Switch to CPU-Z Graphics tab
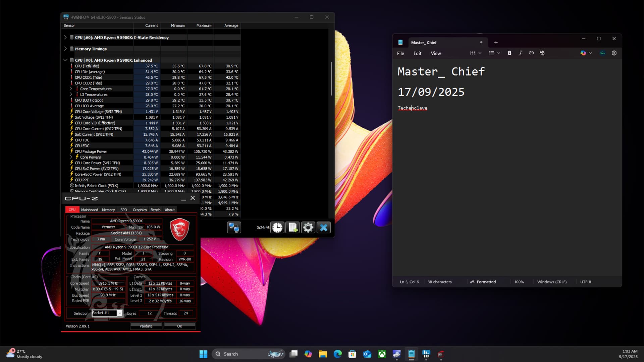 (140, 210)
